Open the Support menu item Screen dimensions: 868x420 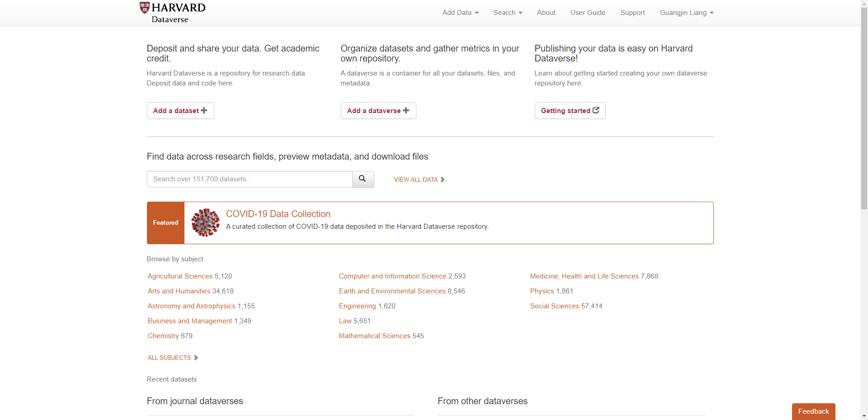point(632,13)
